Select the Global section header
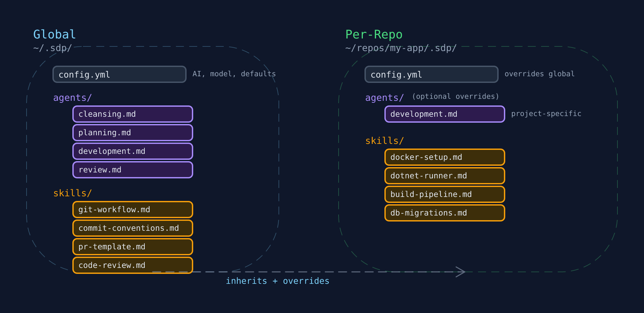Screen dimensions: 644x313 54,34
